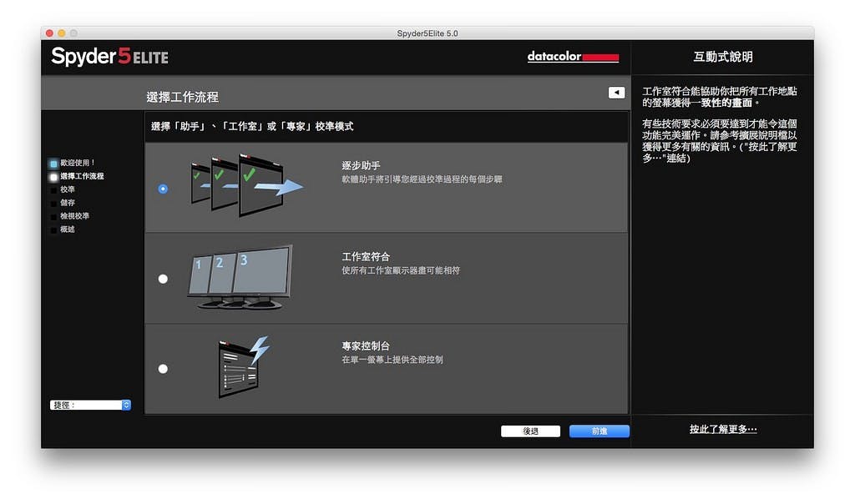The height and width of the screenshot is (504, 855).
Task: Select the 工作室符合 radio button
Action: pyautogui.click(x=163, y=279)
